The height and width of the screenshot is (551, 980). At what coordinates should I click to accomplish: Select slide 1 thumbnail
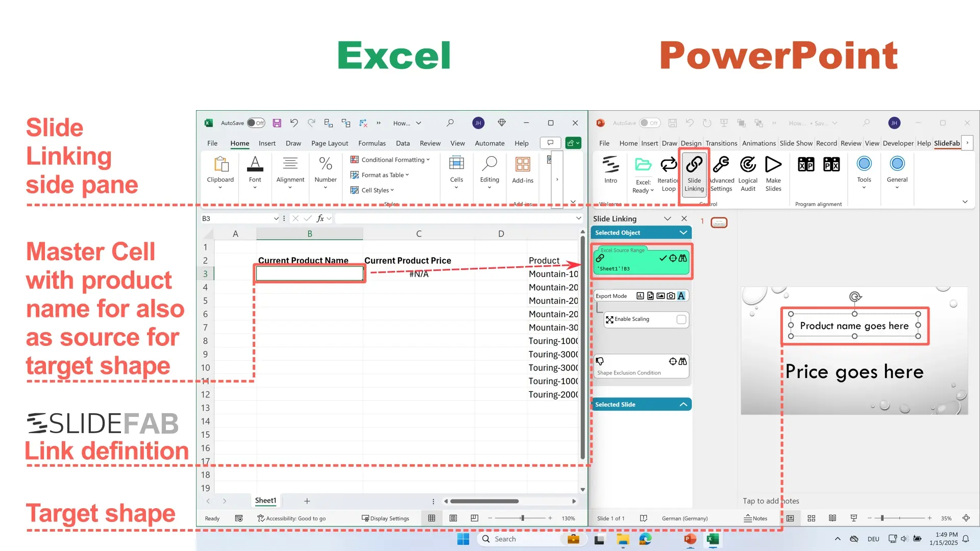click(719, 222)
